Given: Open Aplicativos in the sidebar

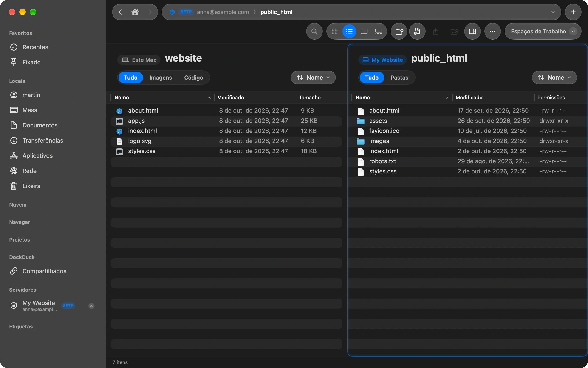Looking at the screenshot, I should tap(53, 155).
